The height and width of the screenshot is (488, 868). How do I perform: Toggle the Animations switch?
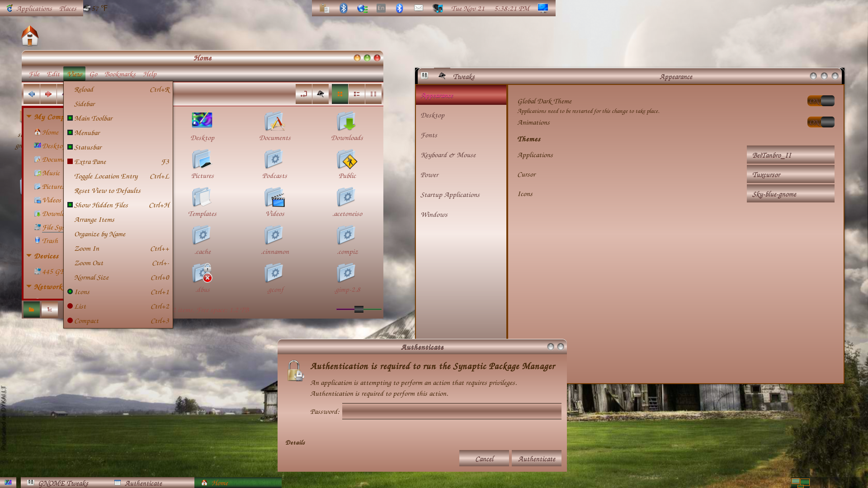coord(821,122)
